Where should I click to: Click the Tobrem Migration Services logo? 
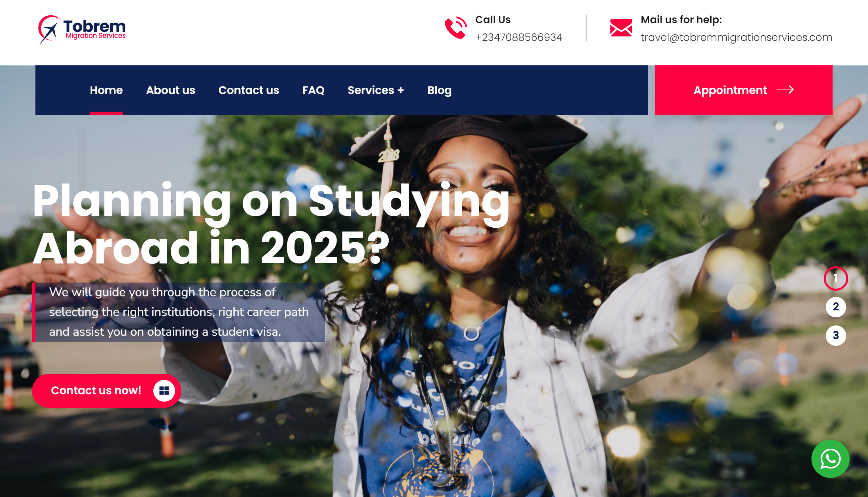pyautogui.click(x=82, y=29)
